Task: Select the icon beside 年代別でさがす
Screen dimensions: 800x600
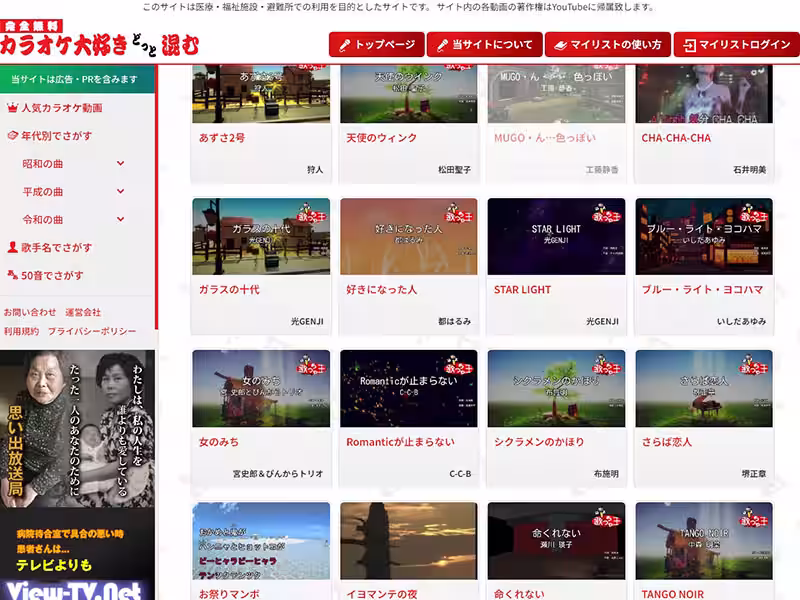Action: coord(12,133)
